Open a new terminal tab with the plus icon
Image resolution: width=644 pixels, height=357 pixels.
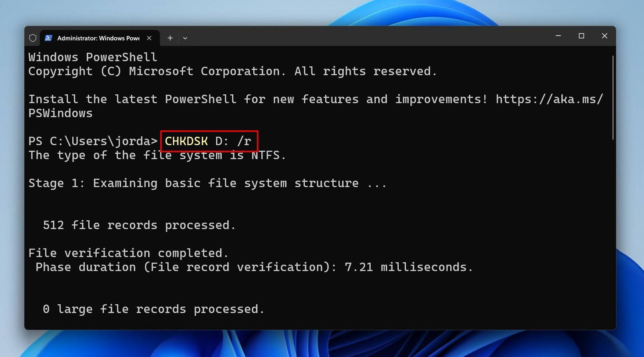point(170,38)
